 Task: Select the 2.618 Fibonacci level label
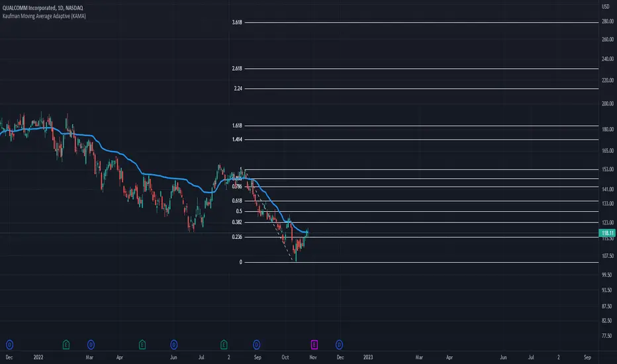[237, 68]
